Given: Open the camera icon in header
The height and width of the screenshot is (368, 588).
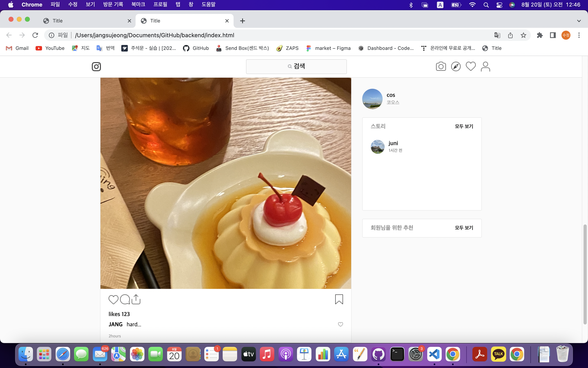Looking at the screenshot, I should click(441, 66).
